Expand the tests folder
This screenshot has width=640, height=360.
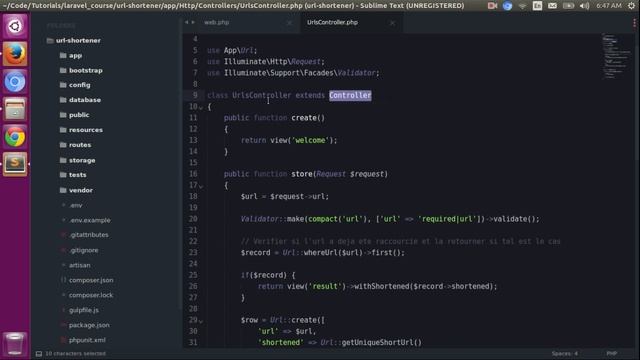tap(73, 175)
